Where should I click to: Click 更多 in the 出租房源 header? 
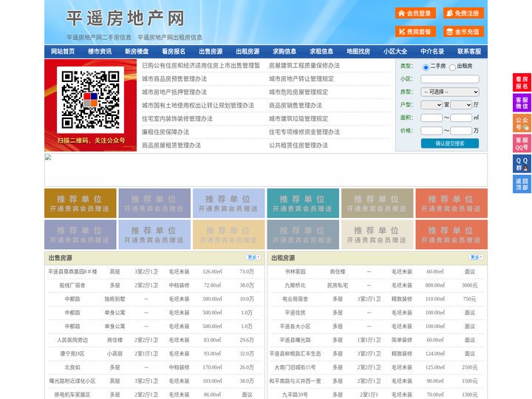476,257
